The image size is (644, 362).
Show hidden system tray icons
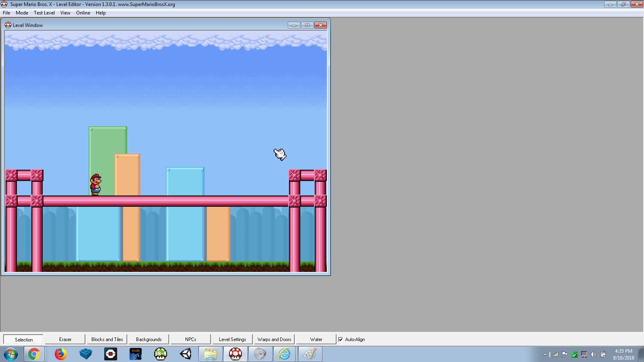(545, 355)
